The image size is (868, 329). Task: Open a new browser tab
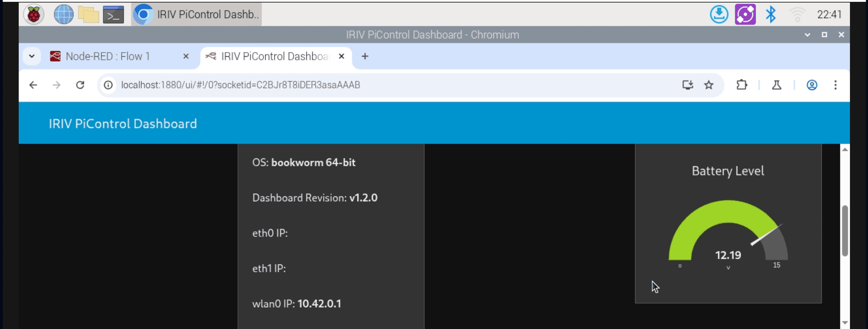point(365,56)
